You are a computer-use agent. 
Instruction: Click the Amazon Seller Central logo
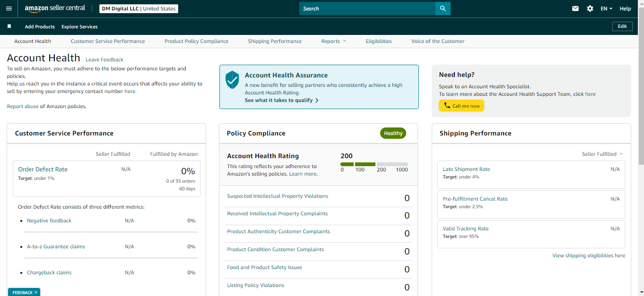(55, 8)
